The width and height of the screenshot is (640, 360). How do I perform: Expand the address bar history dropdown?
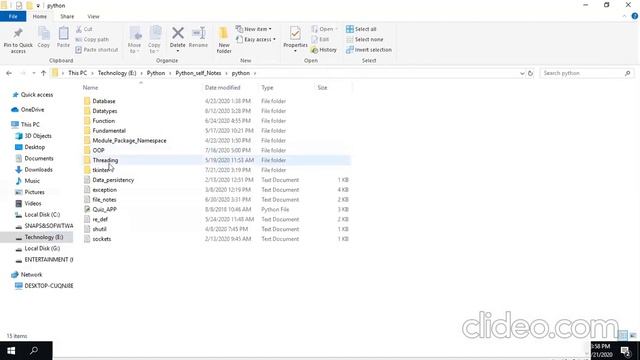522,73
